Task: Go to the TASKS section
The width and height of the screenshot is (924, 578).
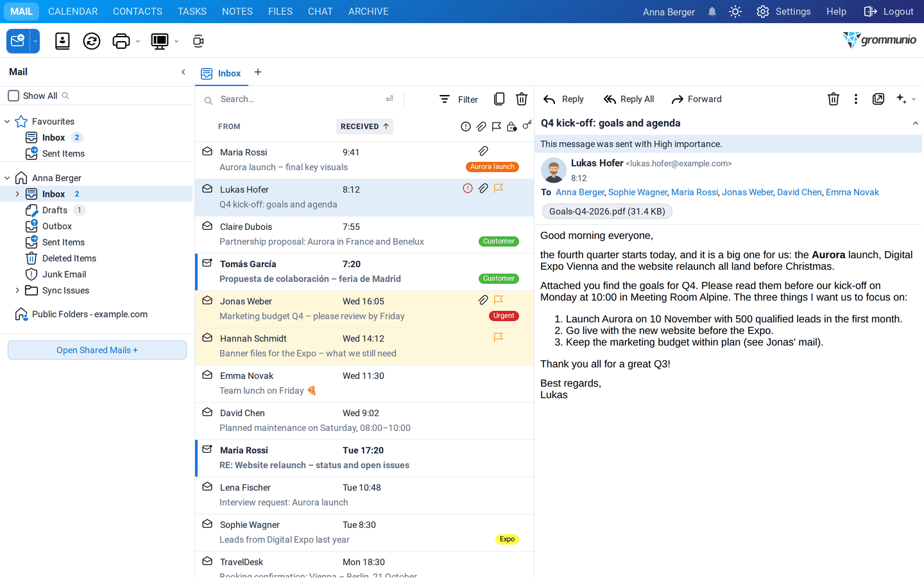Action: click(192, 12)
